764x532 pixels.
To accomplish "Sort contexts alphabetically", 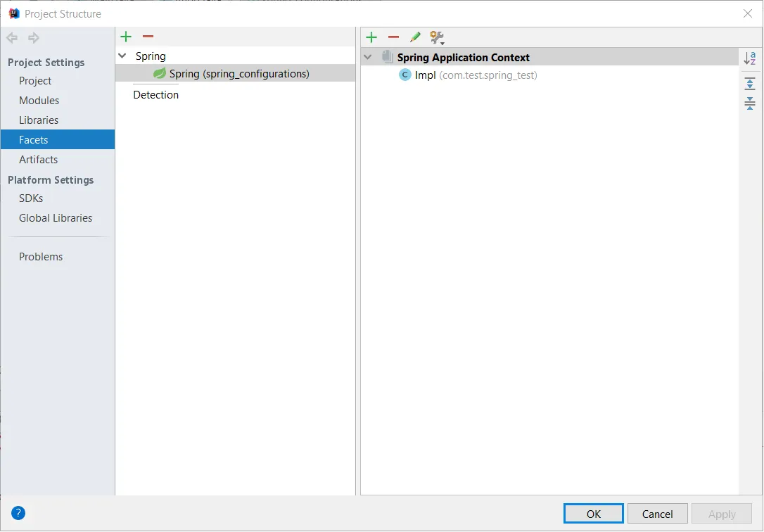I will click(x=750, y=58).
